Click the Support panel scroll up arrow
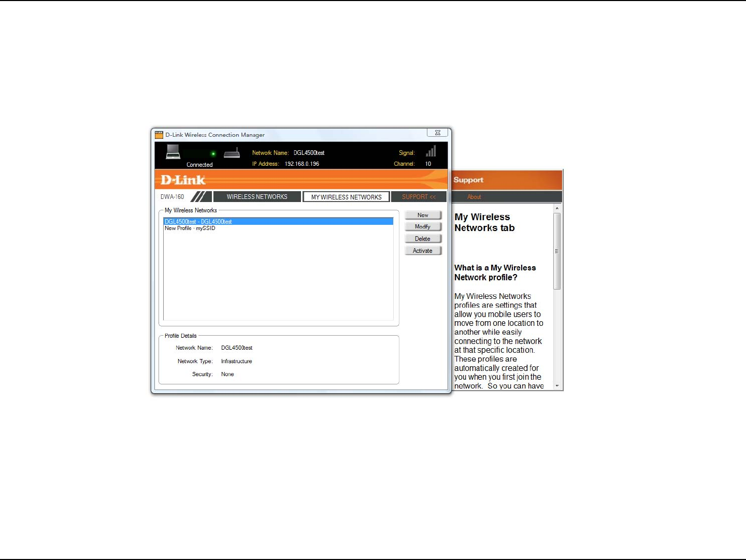Screen dimensions: 746x560 click(x=557, y=208)
